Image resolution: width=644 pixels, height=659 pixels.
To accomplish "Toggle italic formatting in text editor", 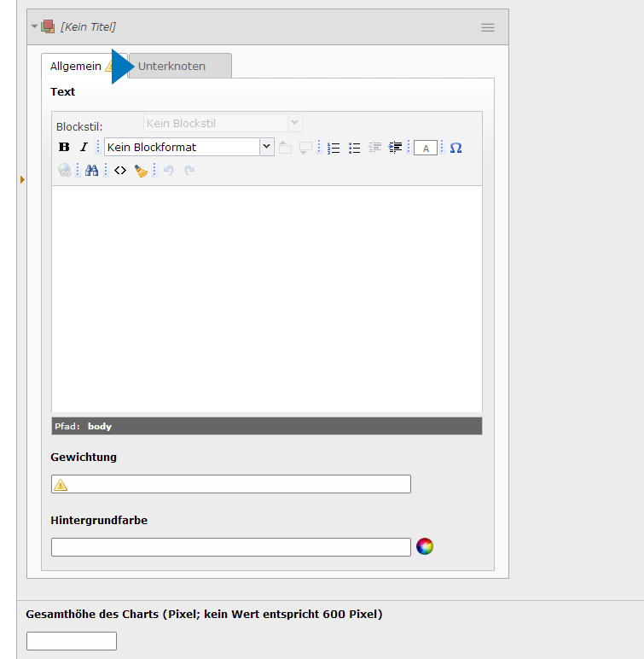I will click(84, 148).
